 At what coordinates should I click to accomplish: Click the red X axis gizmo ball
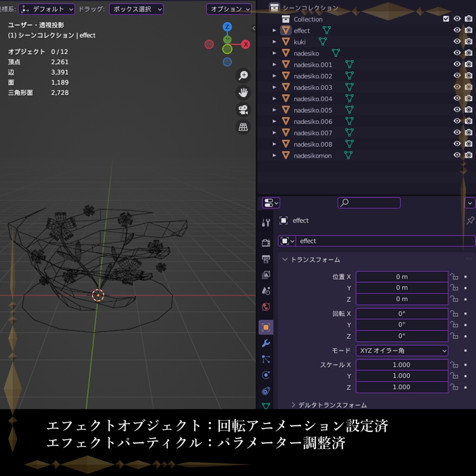point(245,44)
